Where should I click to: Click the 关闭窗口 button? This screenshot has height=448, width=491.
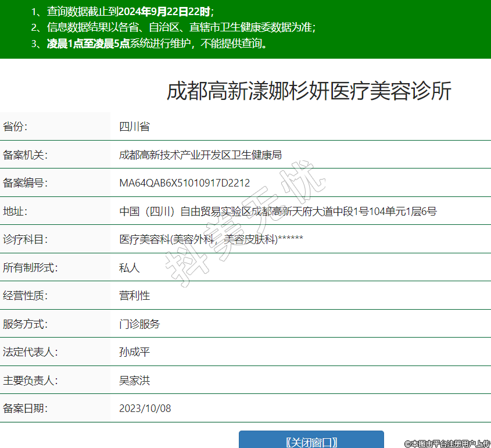tap(311, 442)
